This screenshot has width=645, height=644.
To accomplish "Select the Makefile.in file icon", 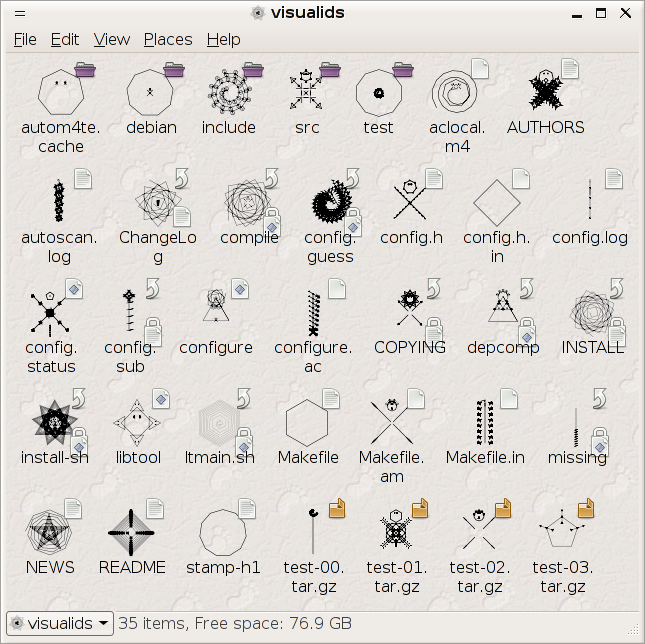I will (x=485, y=422).
